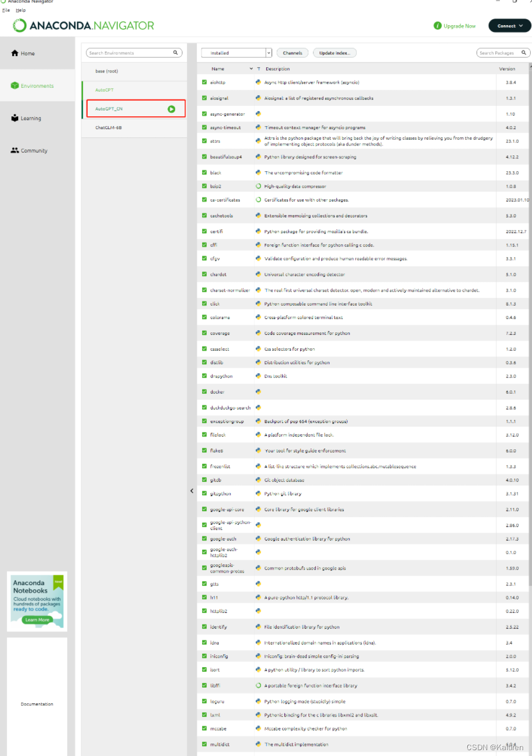Viewport: 532px width, 756px height.
Task: Click the Channels button
Action: click(293, 53)
